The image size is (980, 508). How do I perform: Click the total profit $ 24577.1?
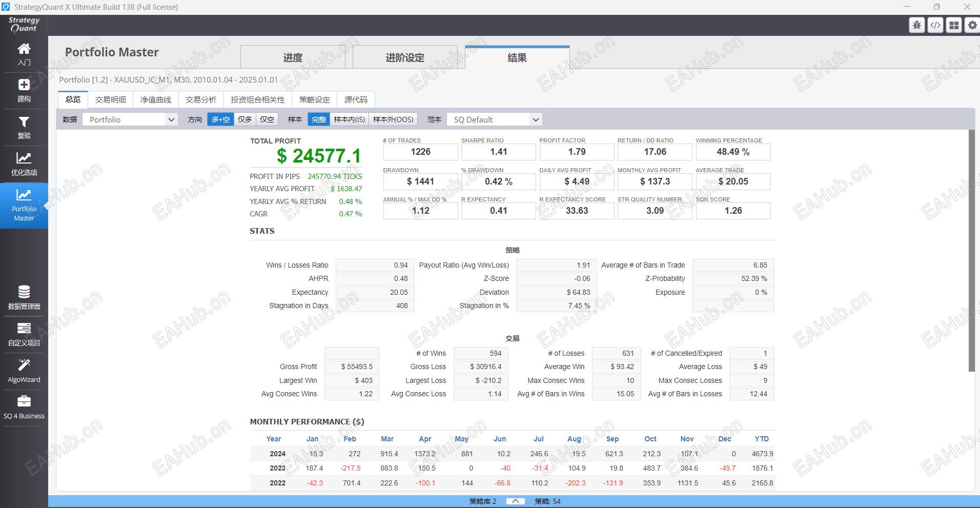click(319, 156)
